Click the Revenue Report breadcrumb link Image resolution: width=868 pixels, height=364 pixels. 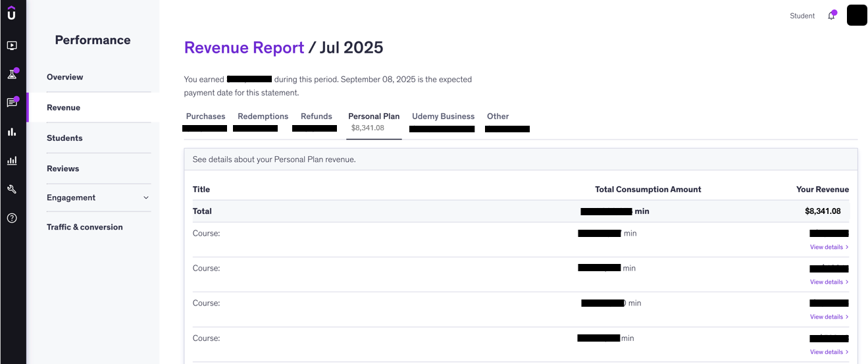[244, 47]
